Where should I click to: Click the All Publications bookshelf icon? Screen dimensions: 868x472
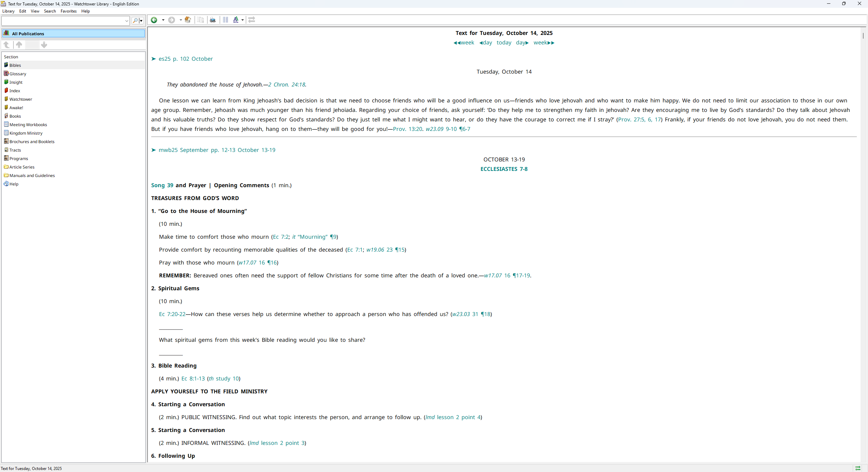tap(6, 33)
